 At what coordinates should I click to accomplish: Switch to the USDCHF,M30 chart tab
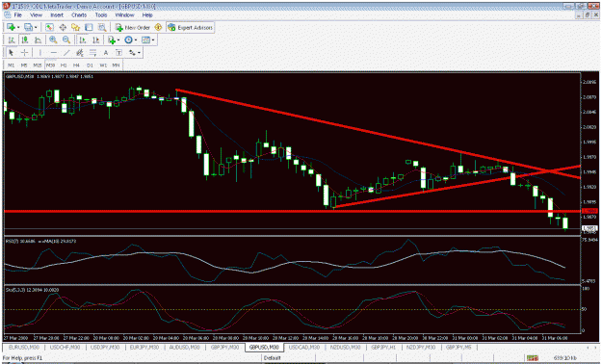pyautogui.click(x=65, y=347)
